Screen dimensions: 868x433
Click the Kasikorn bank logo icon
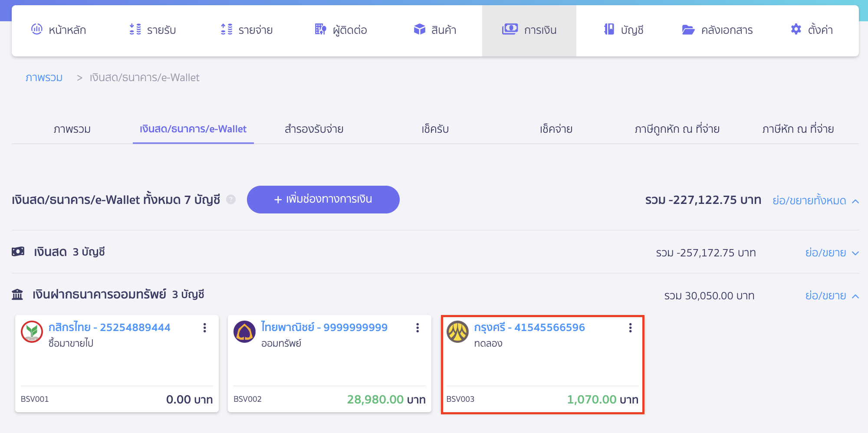[x=32, y=332]
